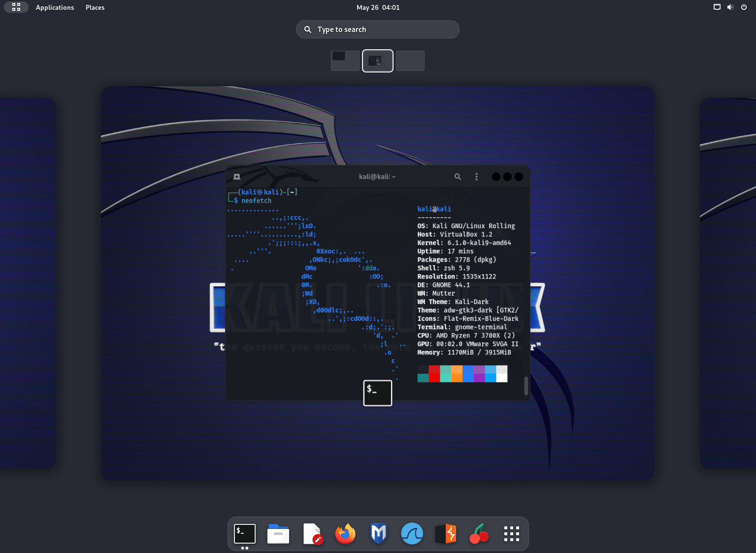Click the volume icon in the top bar
This screenshot has width=756, height=553.
730,7
